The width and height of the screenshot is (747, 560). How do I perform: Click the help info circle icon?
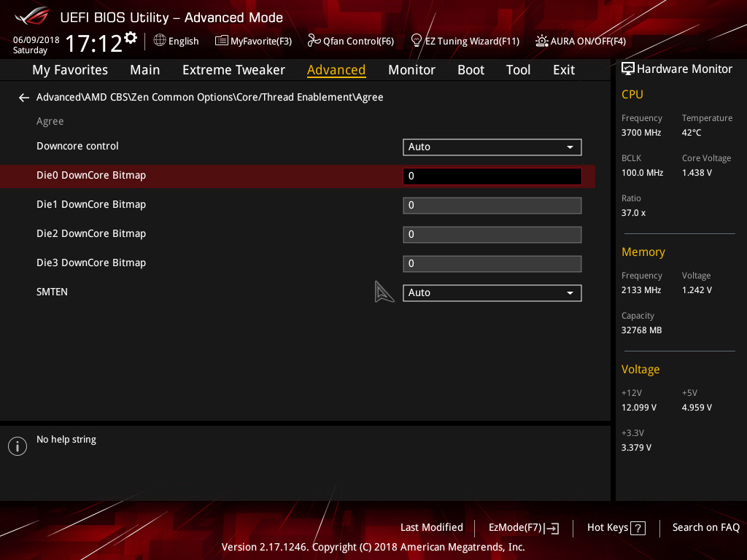(x=18, y=446)
